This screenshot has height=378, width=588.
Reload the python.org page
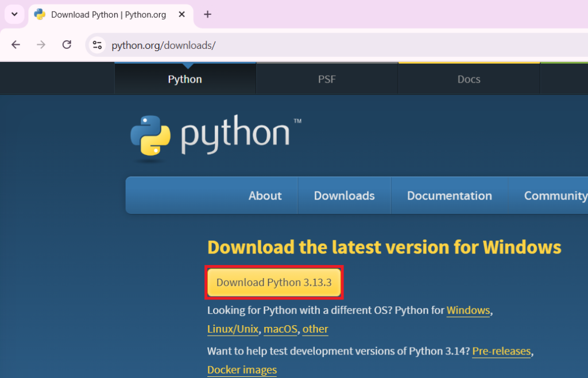[67, 45]
